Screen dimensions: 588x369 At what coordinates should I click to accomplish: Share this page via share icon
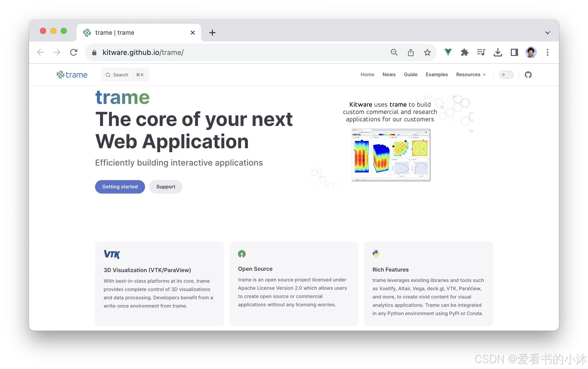coord(411,53)
